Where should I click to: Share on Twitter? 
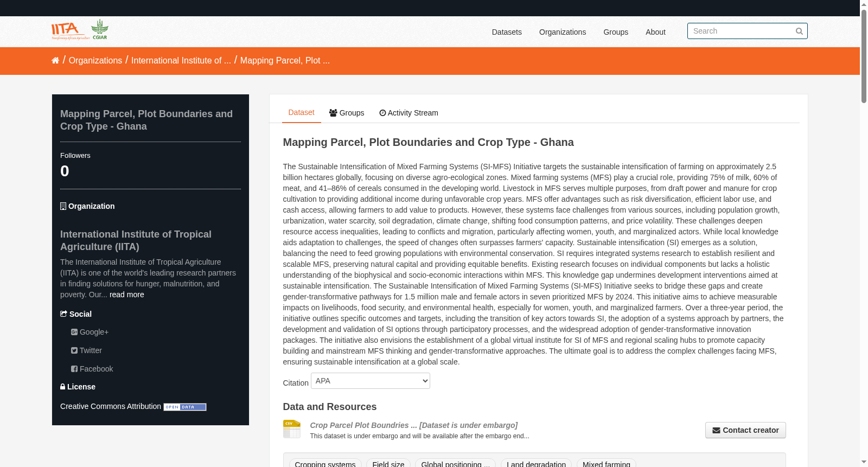(x=86, y=350)
